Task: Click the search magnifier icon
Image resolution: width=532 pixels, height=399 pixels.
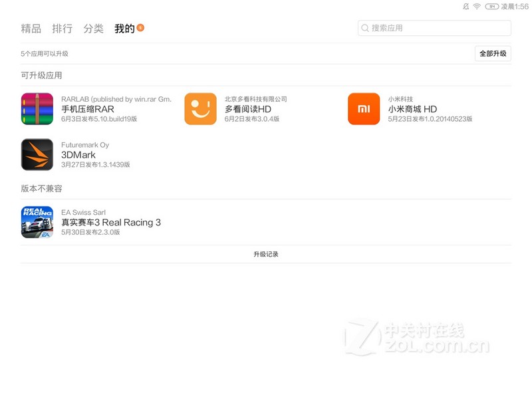Action: pyautogui.click(x=365, y=28)
